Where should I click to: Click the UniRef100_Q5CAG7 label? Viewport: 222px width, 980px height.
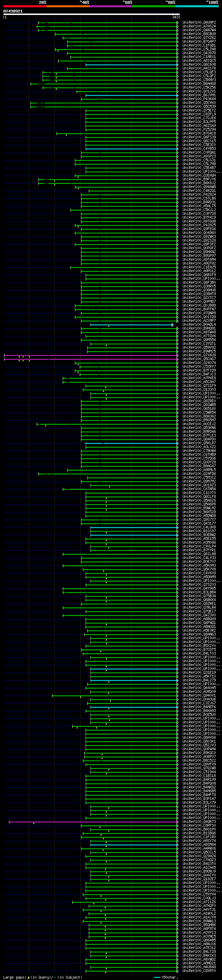tap(199, 359)
